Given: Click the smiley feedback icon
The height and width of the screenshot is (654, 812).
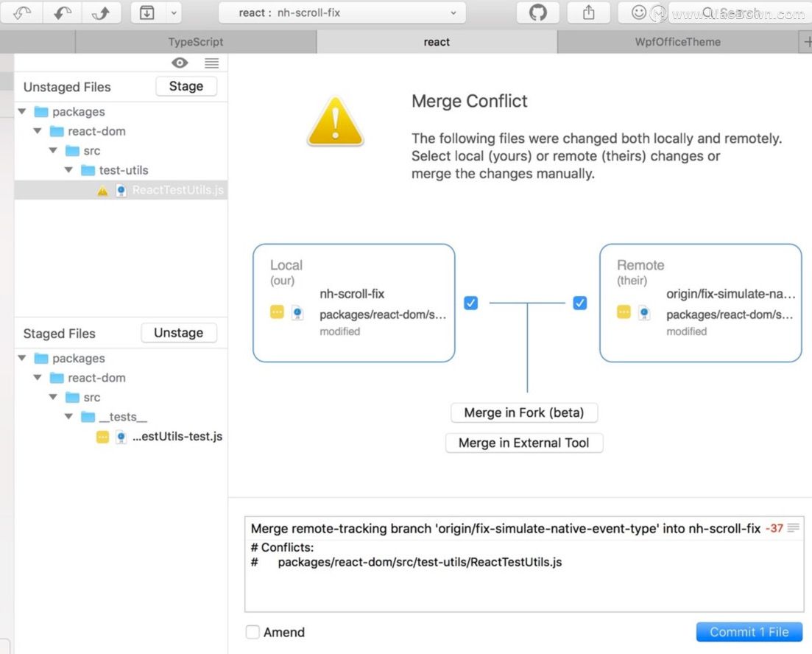Looking at the screenshot, I should 639,13.
